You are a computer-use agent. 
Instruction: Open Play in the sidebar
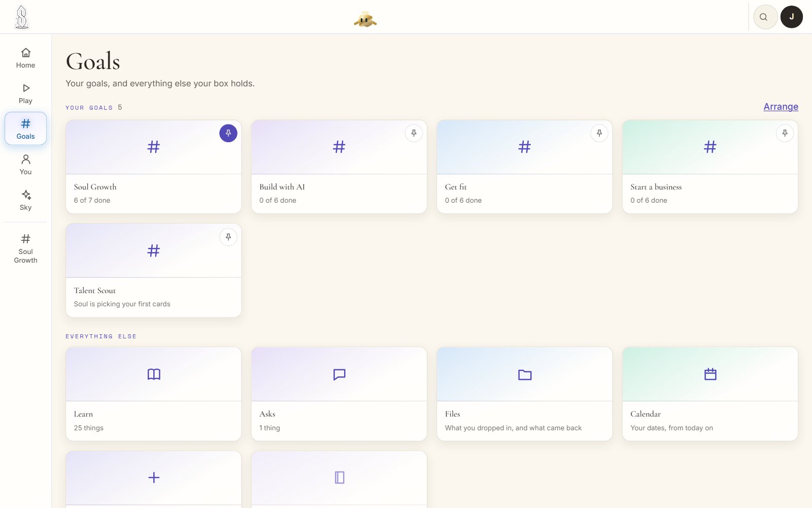tap(26, 93)
